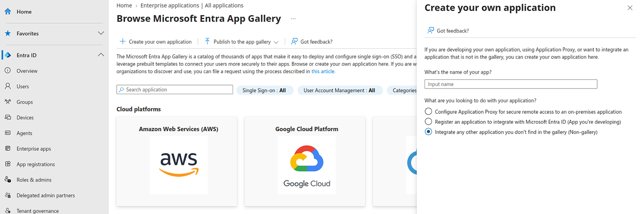Click the Search application input field
This screenshot has height=214, width=644.
(174, 90)
